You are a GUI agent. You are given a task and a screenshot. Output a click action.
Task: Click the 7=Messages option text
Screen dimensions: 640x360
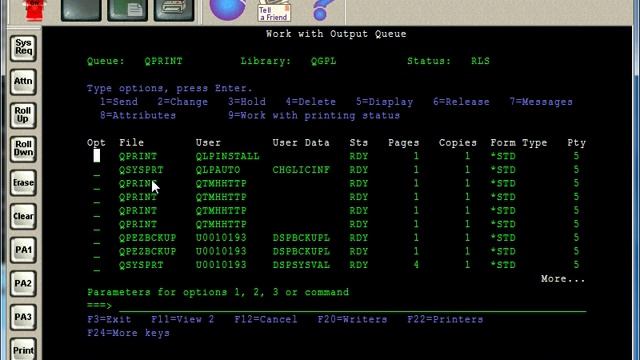[x=541, y=102]
